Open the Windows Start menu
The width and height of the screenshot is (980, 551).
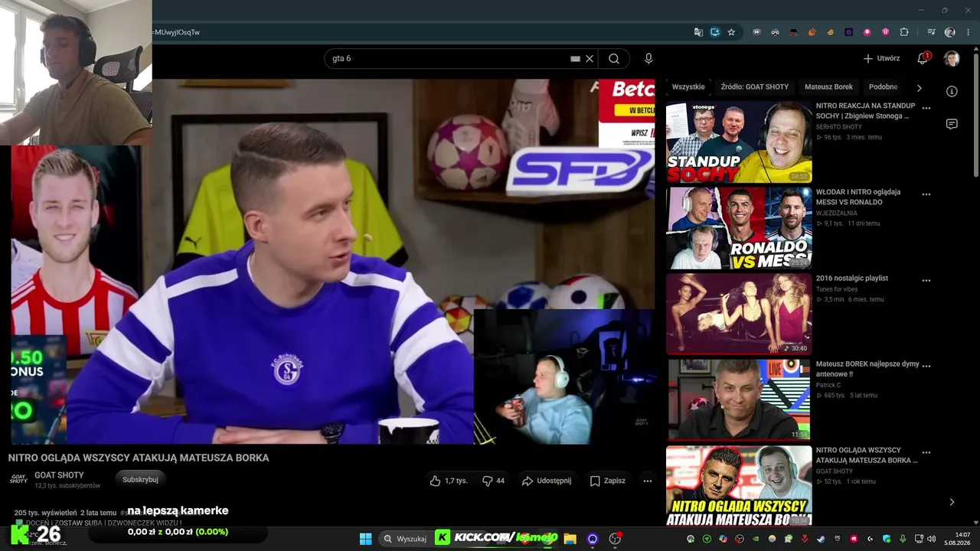point(365,539)
